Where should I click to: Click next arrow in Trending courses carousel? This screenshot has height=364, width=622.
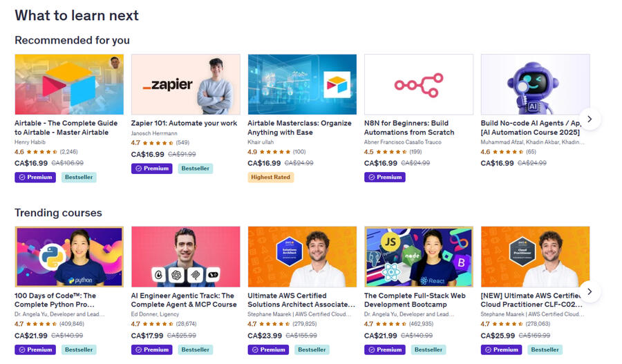pos(590,291)
